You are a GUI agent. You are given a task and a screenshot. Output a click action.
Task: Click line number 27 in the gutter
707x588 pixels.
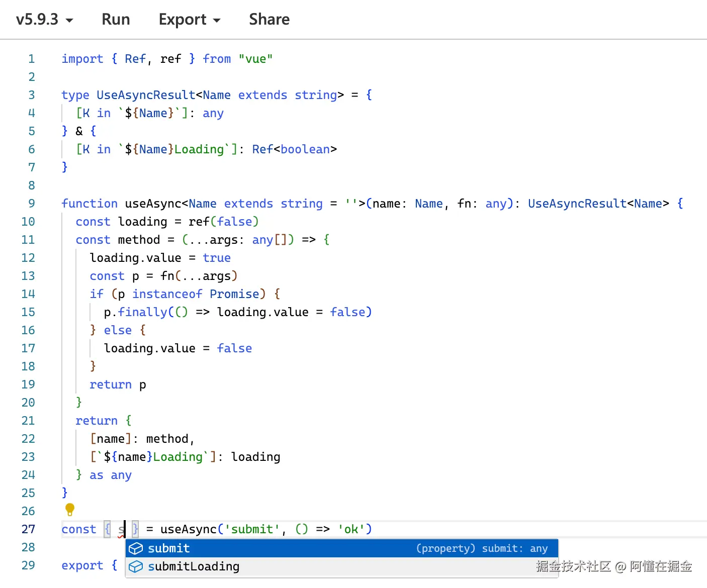(28, 529)
